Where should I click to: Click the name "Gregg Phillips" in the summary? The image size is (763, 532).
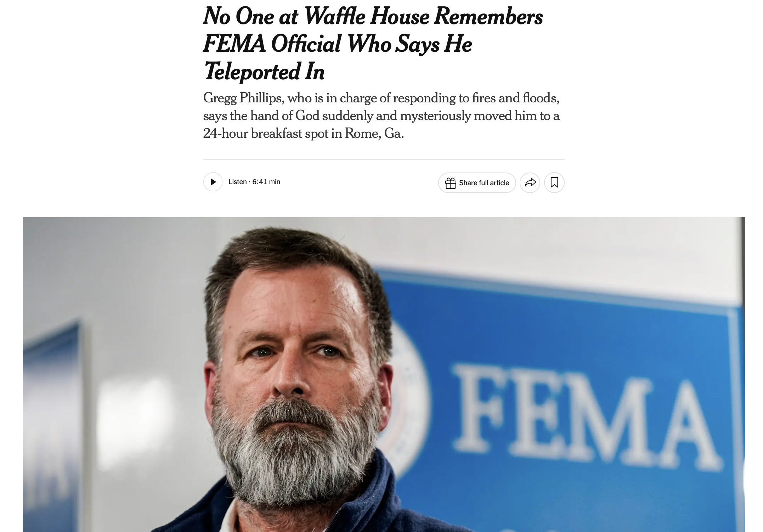243,98
